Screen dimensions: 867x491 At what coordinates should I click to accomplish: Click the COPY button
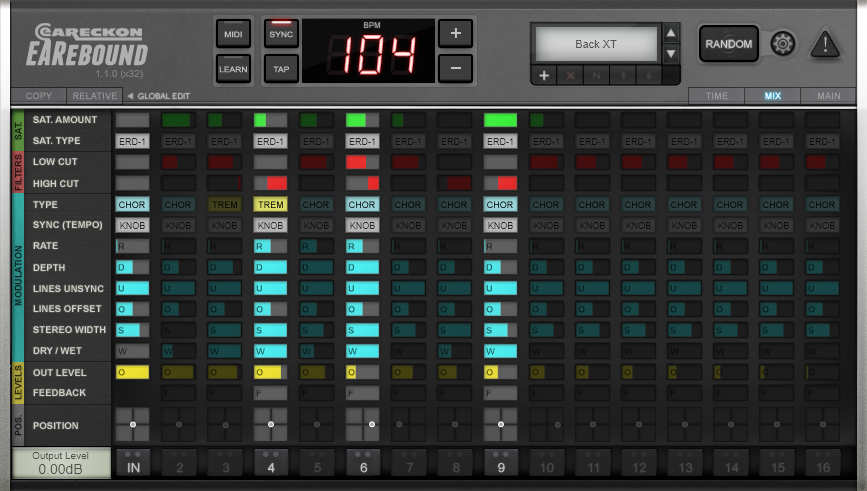pos(39,96)
